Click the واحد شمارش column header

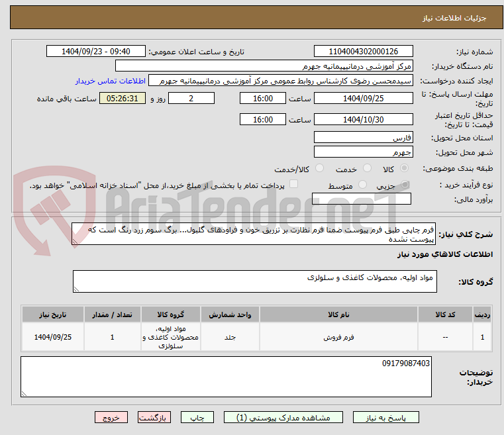click(x=230, y=314)
